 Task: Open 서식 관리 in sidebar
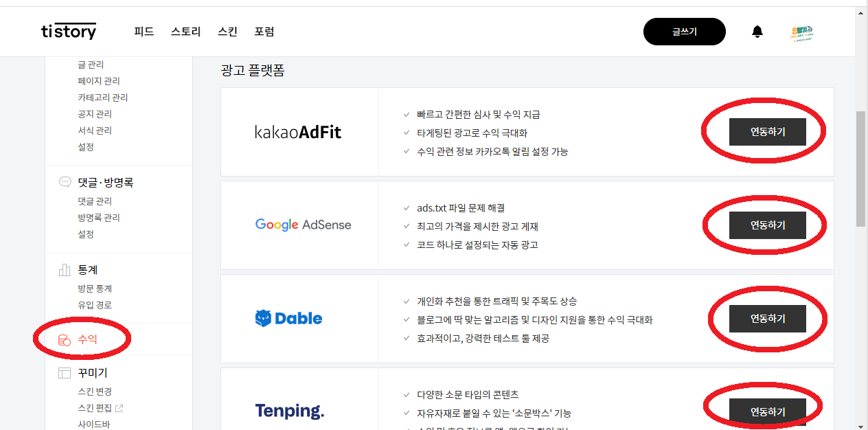tap(95, 131)
